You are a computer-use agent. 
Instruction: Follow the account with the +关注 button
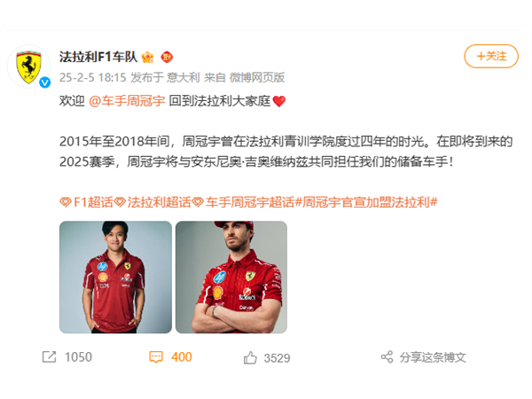491,56
